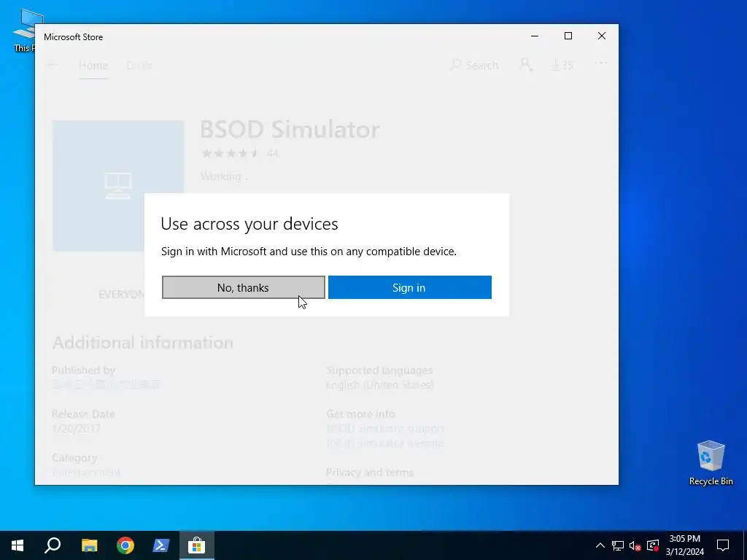Viewport: 747px width, 560px height.
Task: Click the Sign in button
Action: [x=410, y=287]
